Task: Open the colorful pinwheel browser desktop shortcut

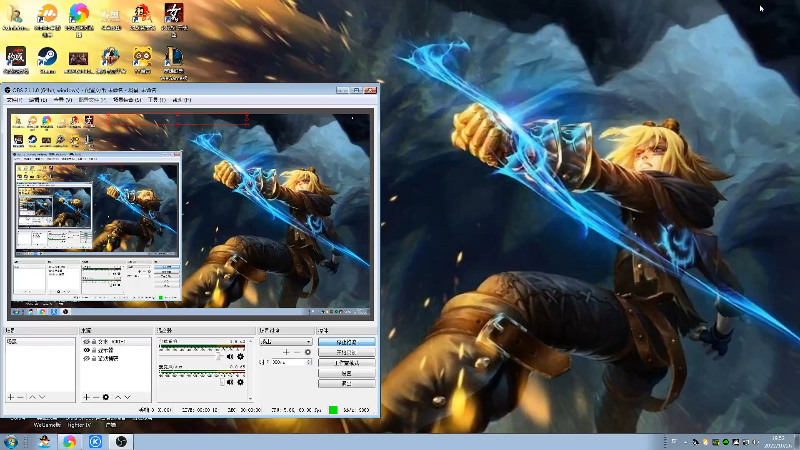Action: [79, 19]
